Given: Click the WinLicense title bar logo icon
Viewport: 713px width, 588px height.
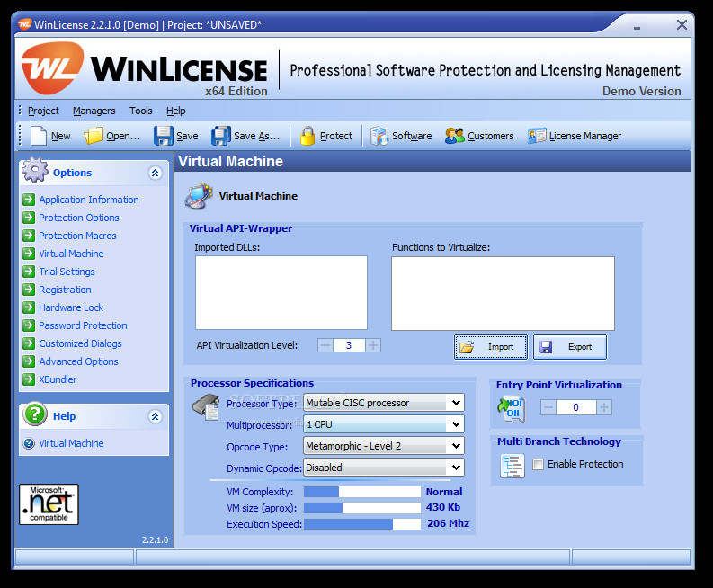Looking at the screenshot, I should [24, 24].
